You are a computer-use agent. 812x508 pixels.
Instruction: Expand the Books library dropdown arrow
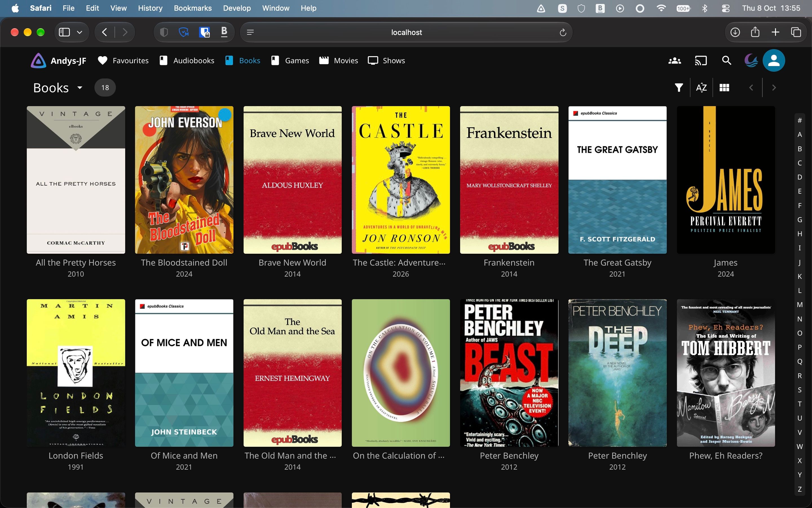click(x=80, y=88)
